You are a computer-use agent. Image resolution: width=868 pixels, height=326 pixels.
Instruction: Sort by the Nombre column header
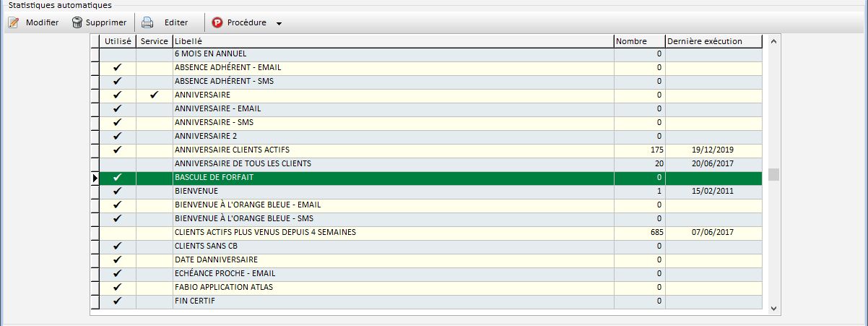[x=638, y=41]
